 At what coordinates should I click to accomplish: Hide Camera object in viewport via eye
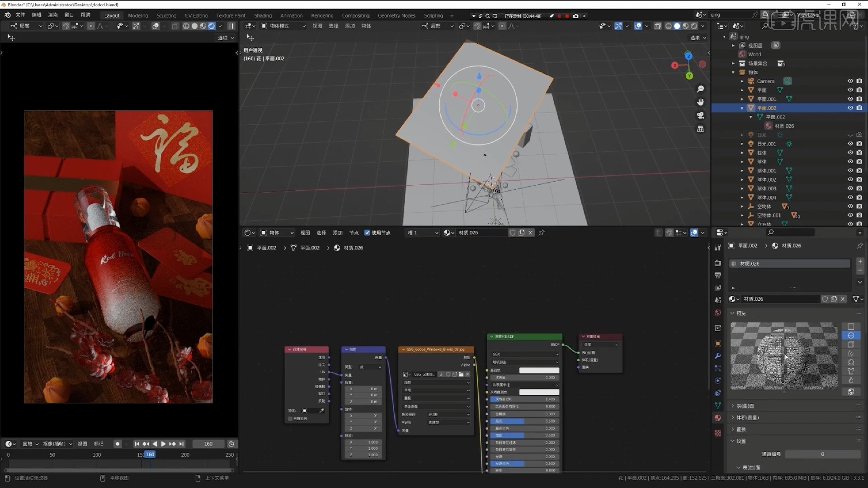point(850,81)
